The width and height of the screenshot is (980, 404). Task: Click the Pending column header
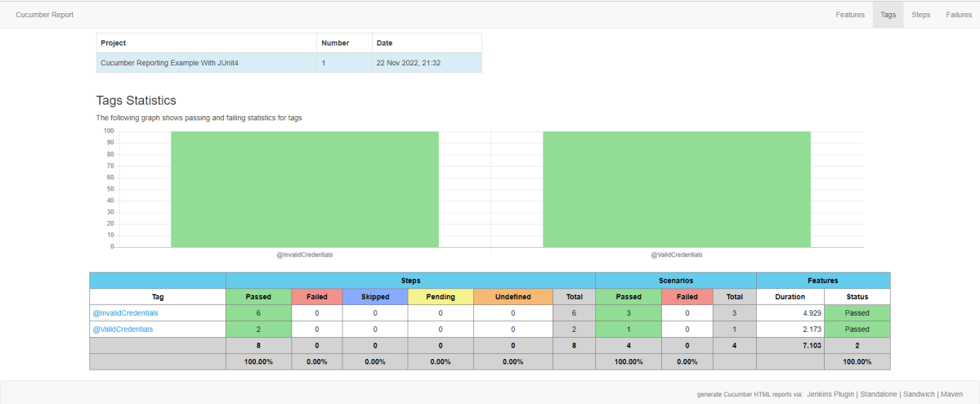pos(441,297)
